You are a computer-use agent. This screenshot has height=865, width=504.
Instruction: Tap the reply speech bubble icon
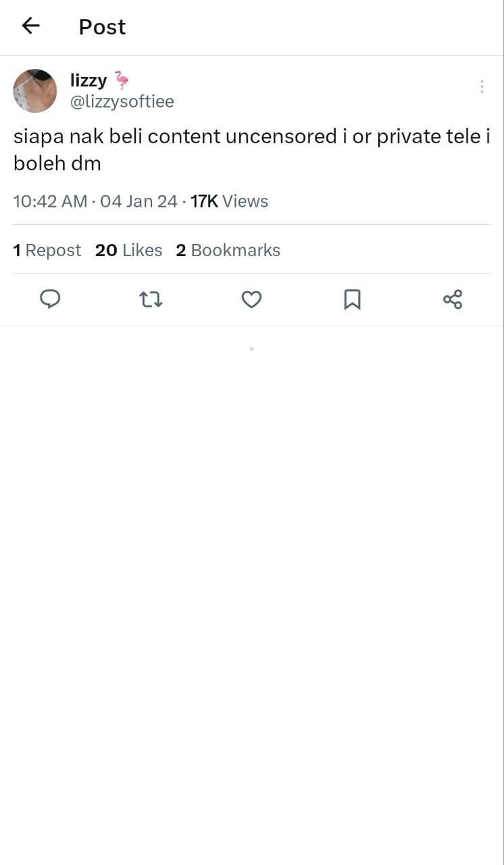click(50, 299)
